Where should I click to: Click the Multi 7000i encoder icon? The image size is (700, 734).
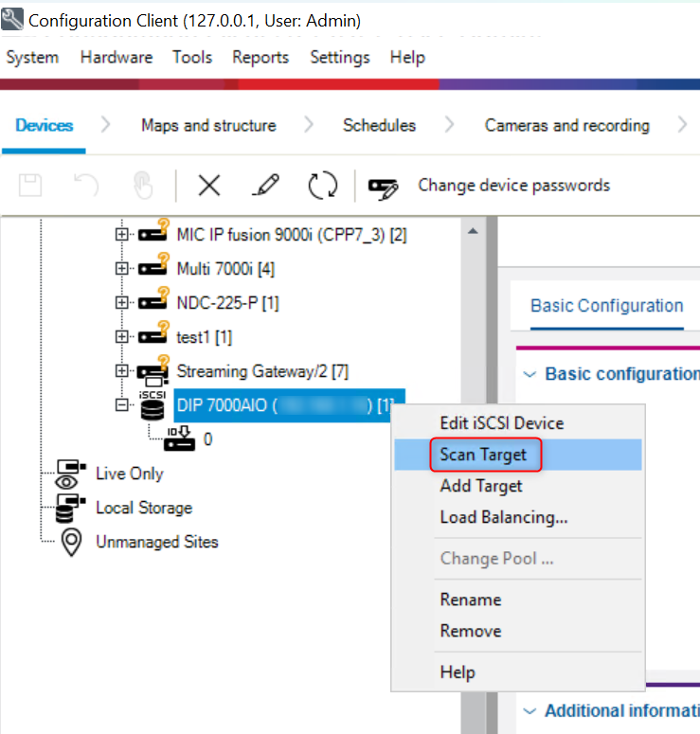pyautogui.click(x=153, y=264)
